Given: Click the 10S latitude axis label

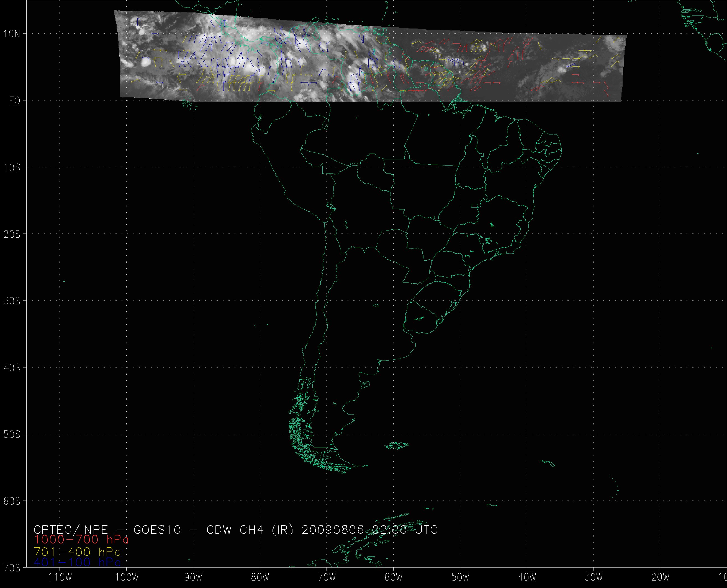Looking at the screenshot, I should [12, 167].
